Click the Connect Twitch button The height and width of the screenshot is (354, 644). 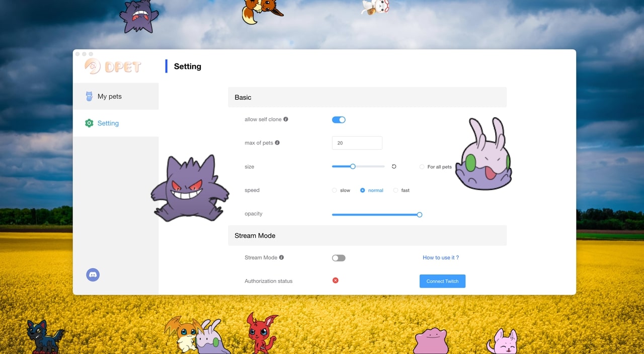tap(442, 281)
